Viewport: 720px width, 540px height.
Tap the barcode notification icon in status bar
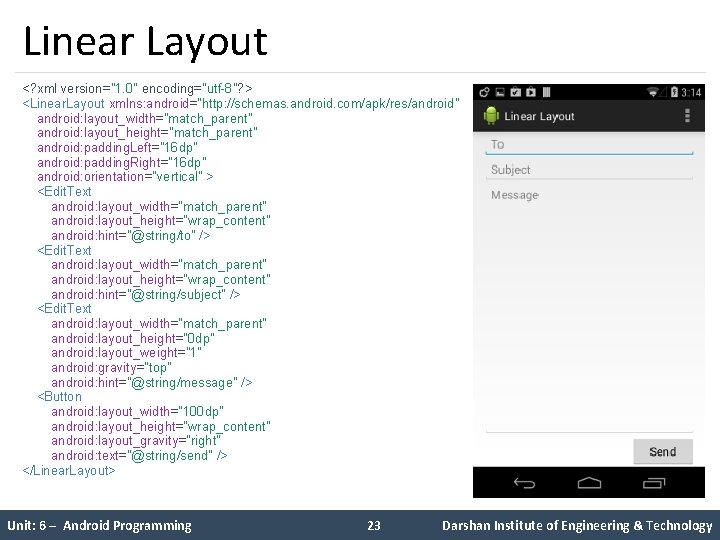[546, 92]
